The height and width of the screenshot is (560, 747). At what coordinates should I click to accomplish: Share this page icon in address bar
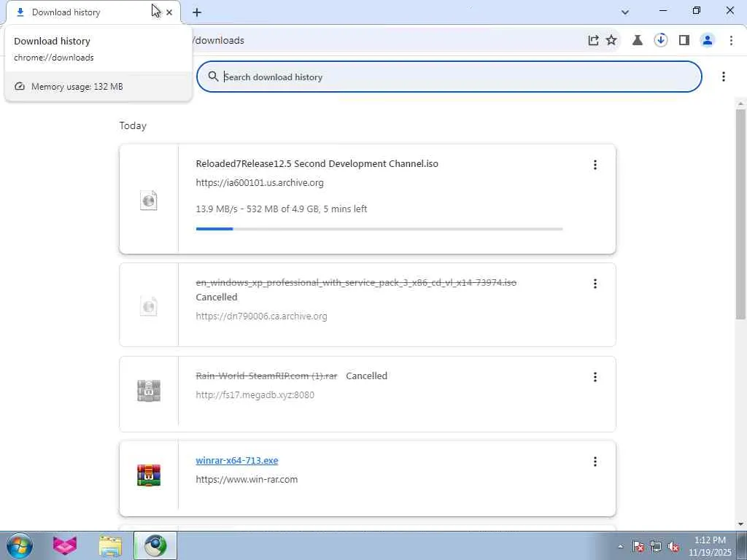pyautogui.click(x=593, y=41)
